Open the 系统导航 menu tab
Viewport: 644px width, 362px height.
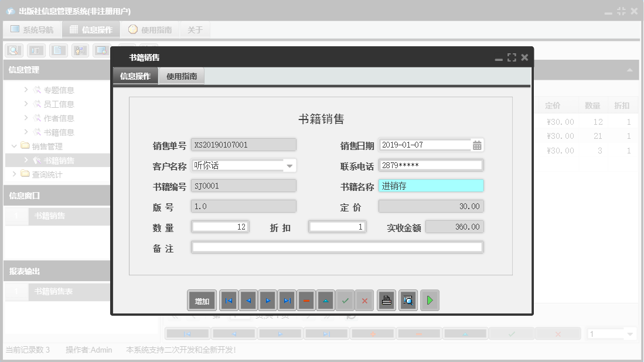click(x=32, y=29)
